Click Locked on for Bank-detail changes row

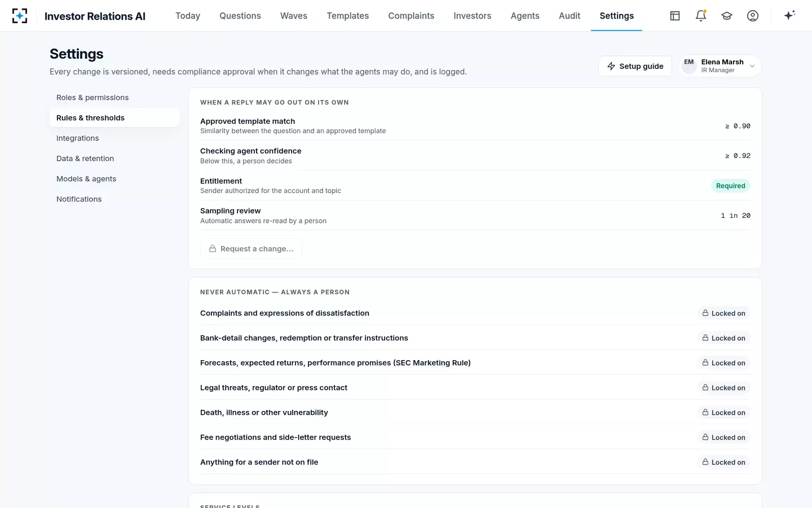click(723, 338)
